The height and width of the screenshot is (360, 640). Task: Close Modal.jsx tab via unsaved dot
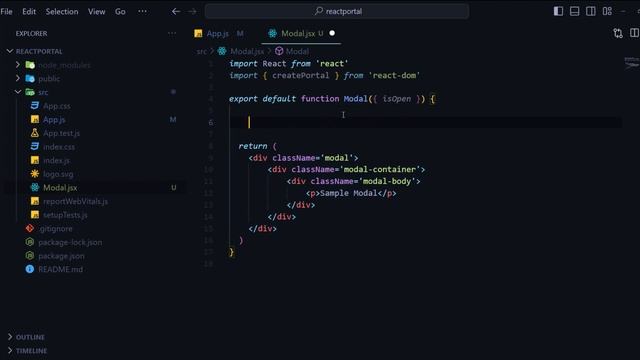(x=332, y=33)
